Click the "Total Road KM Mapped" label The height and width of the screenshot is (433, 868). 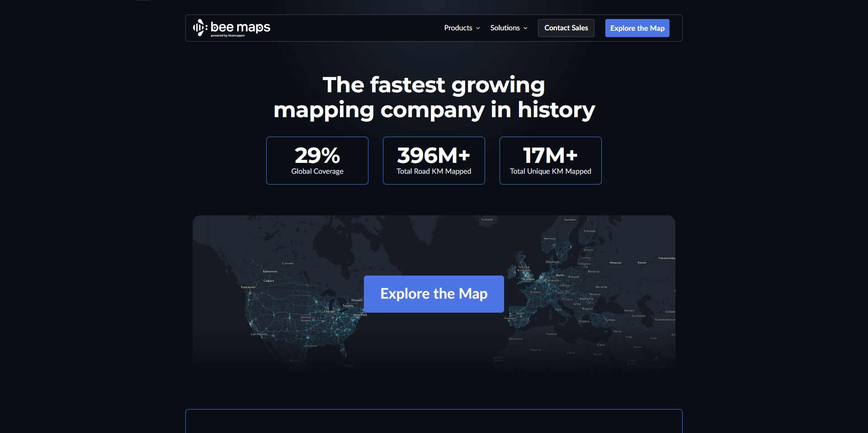tap(434, 171)
